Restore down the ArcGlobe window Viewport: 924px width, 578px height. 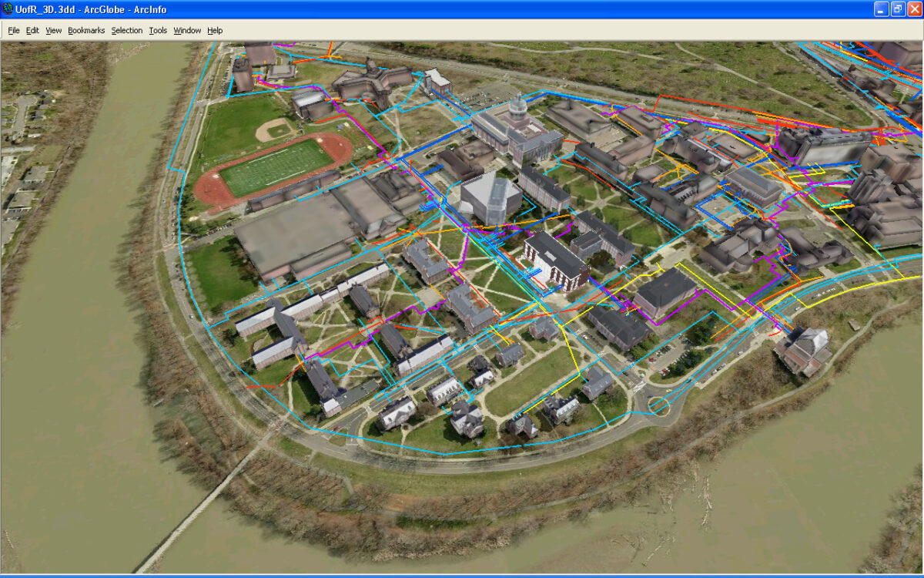pyautogui.click(x=898, y=9)
